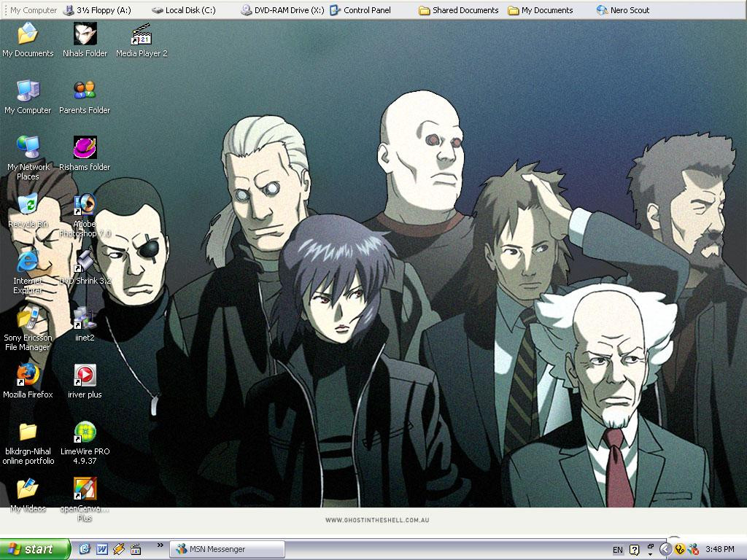Image resolution: width=747 pixels, height=560 pixels.
Task: Open the EN language bar indicator
Action: pyautogui.click(x=617, y=550)
